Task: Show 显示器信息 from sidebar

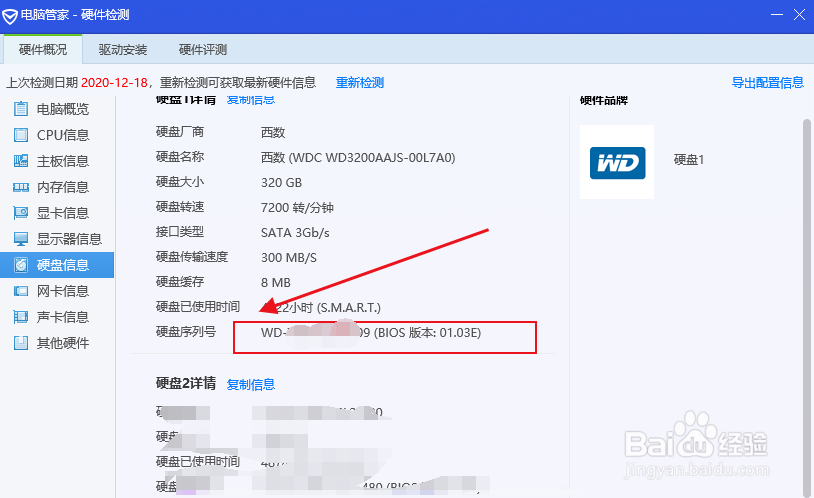Action: click(57, 239)
